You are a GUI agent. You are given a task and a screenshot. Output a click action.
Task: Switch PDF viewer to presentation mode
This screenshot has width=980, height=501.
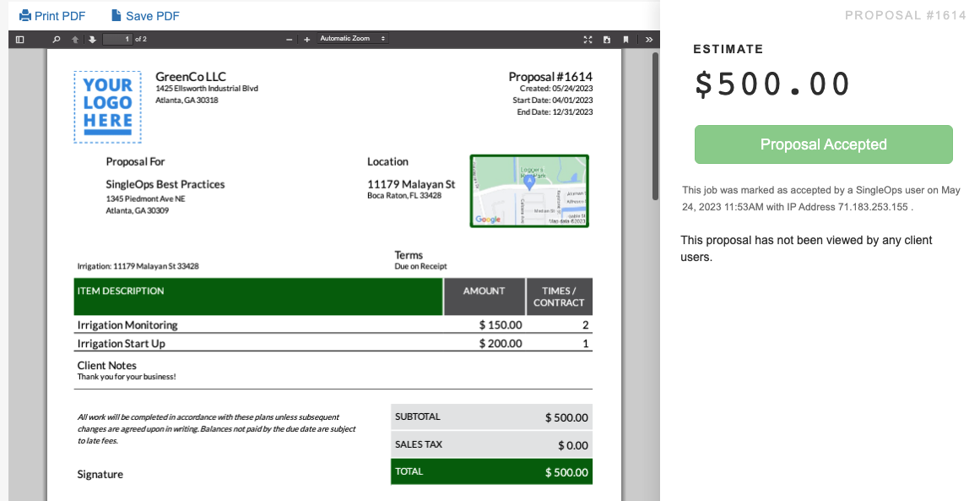coord(588,39)
